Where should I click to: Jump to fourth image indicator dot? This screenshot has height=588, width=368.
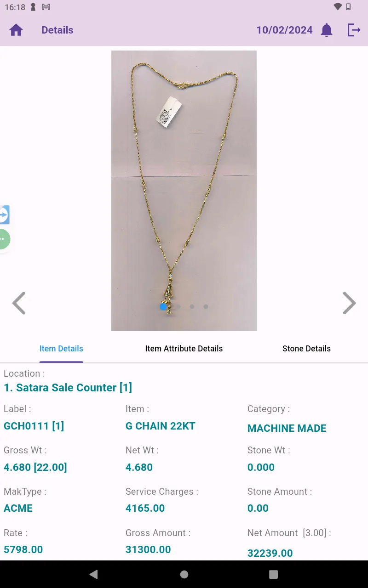(x=206, y=306)
